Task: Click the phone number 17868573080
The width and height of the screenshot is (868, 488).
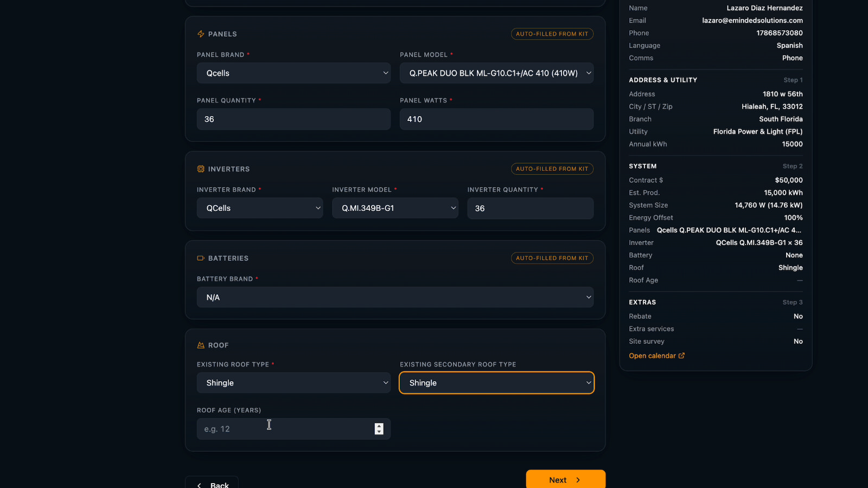Action: [x=780, y=33]
